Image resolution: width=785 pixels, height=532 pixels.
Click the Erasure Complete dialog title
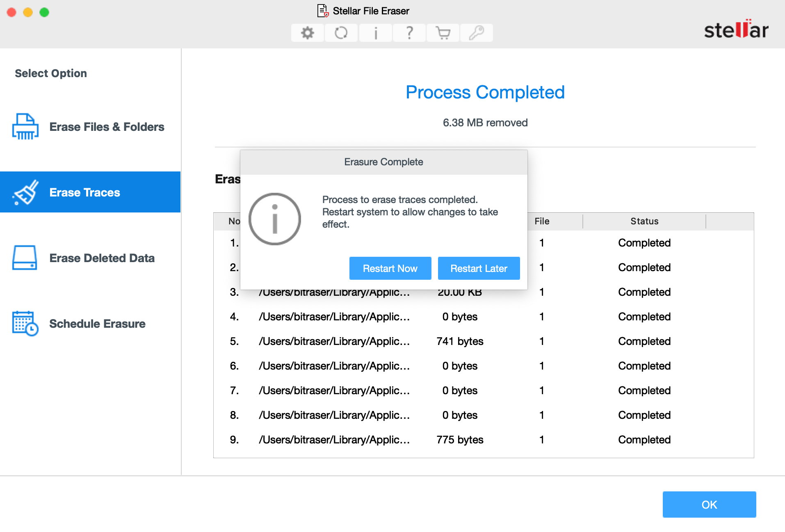[383, 162]
